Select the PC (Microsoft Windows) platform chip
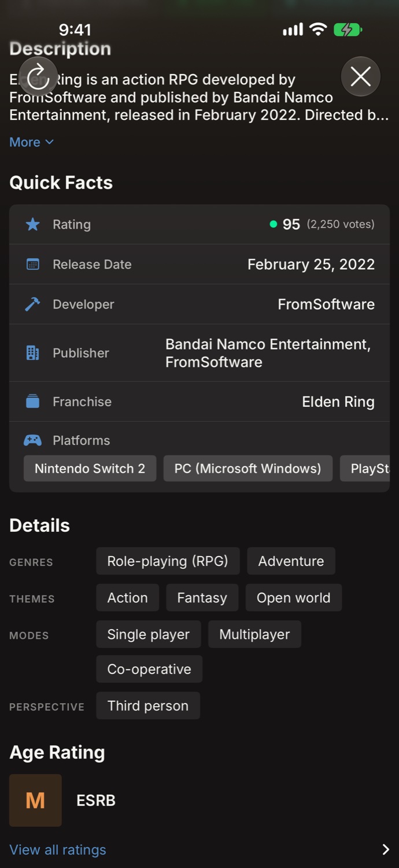This screenshot has height=868, width=399. click(248, 469)
